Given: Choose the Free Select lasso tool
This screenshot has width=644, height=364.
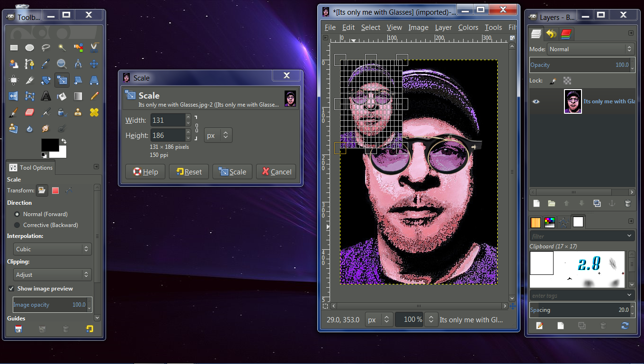Looking at the screenshot, I should tap(46, 47).
